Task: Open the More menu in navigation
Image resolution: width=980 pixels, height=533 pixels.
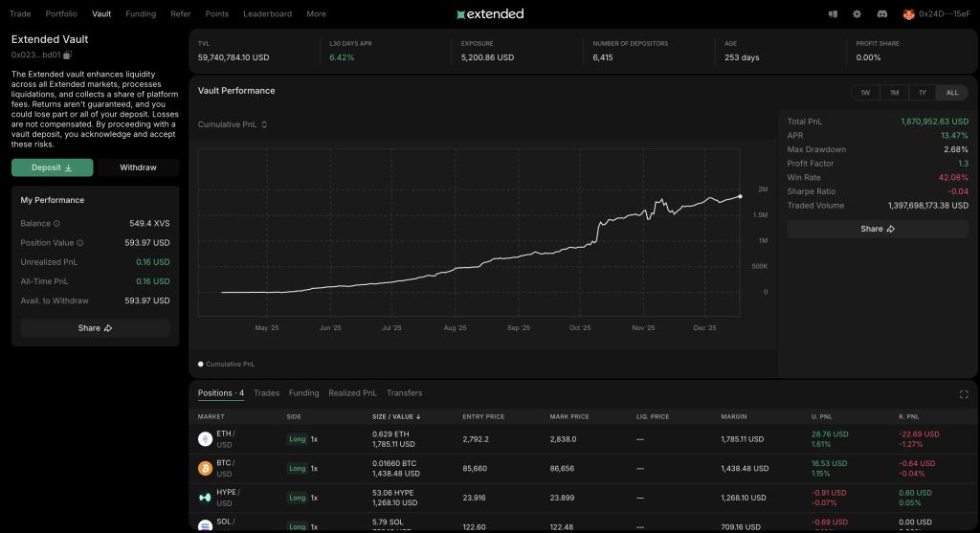Action: click(316, 14)
